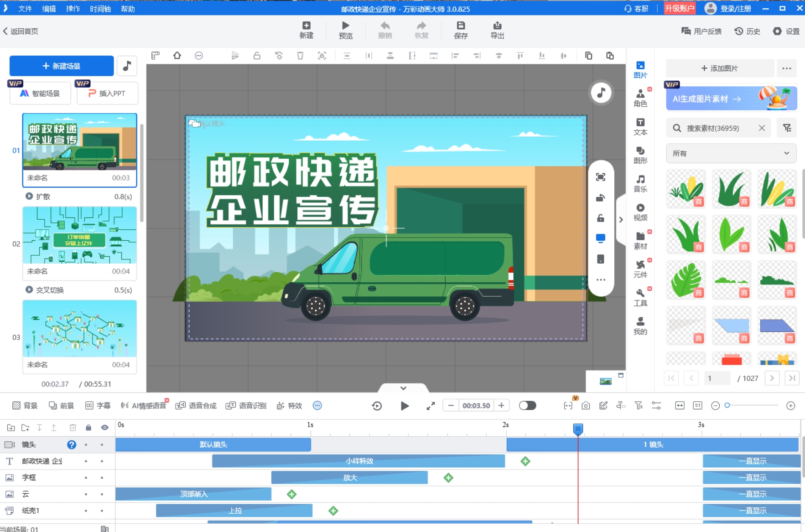Screen dimensions: 805x532
Task: Click the Save (保存) toolbar icon
Action: [461, 30]
